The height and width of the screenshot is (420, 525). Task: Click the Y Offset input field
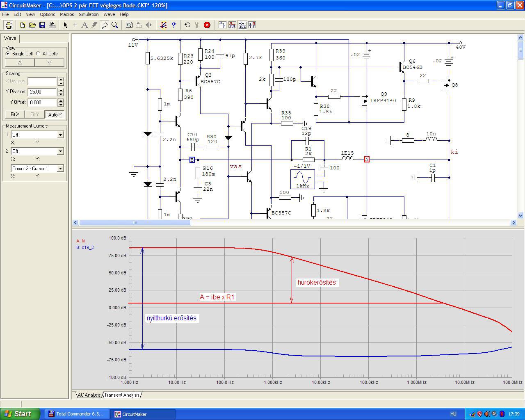point(43,103)
